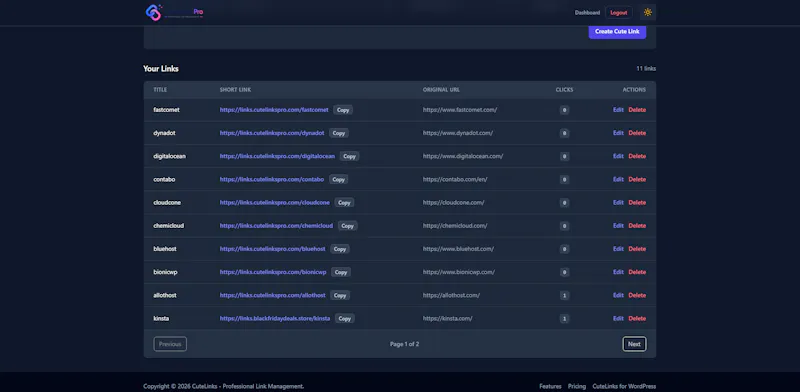Open the Features footer link

[x=550, y=386]
